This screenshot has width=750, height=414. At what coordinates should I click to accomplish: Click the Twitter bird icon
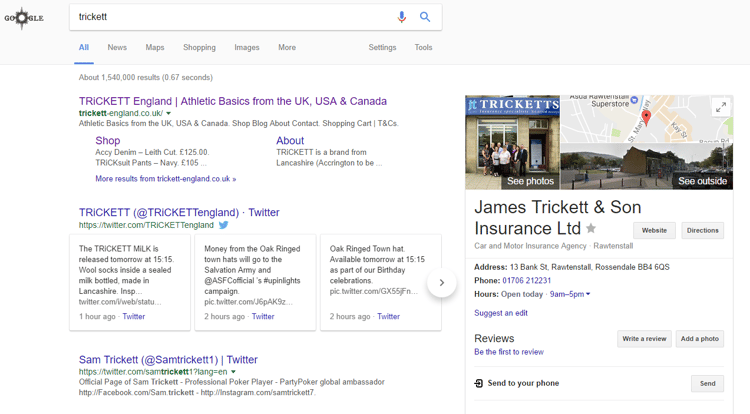tap(224, 225)
